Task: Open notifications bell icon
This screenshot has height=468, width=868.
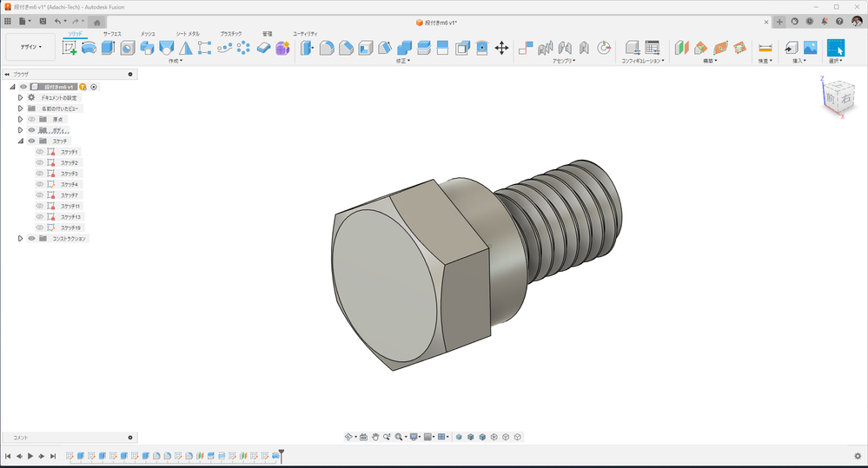Action: 825,22
